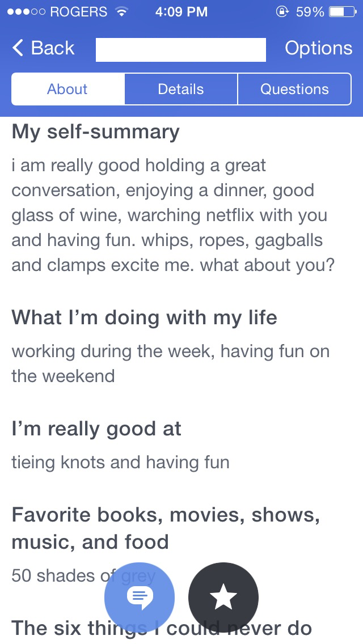Click the "My self-summary" heading
Viewport: 363px width, 644px height.
coord(95,132)
